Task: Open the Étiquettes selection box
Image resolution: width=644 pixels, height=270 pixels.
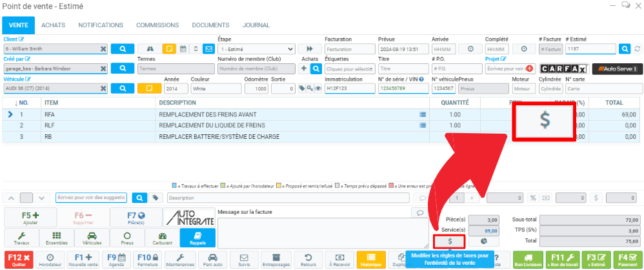Action: [x=350, y=68]
